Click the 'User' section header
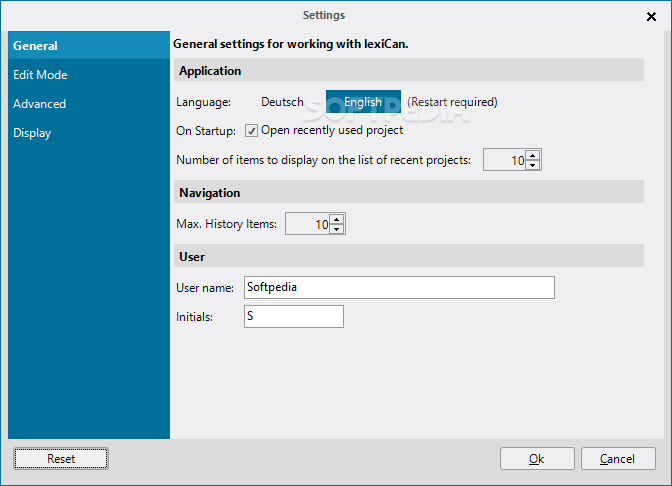 [x=192, y=257]
